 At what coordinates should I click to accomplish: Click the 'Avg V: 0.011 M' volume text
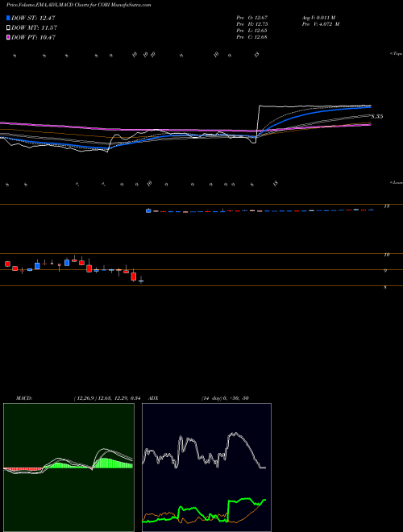320,17
